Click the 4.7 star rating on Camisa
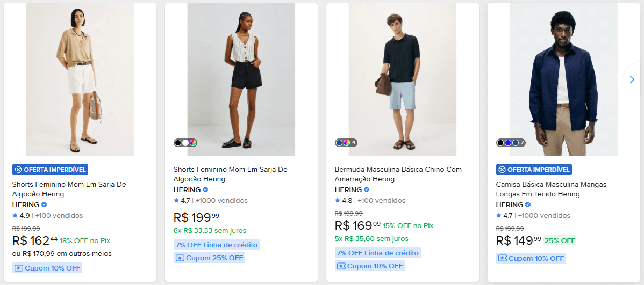The width and height of the screenshot is (644, 285). pos(504,216)
